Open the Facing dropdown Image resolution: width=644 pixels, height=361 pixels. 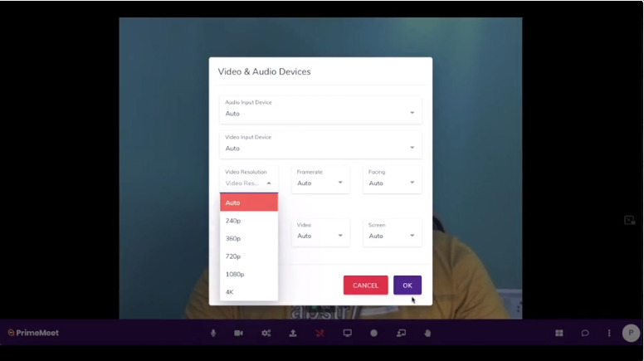click(x=393, y=179)
